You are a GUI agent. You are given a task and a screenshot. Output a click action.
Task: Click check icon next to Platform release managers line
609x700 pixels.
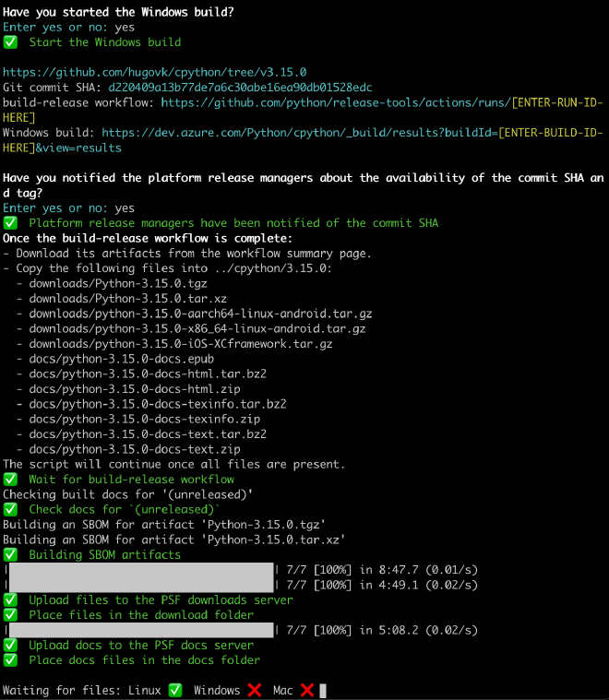[x=10, y=223]
